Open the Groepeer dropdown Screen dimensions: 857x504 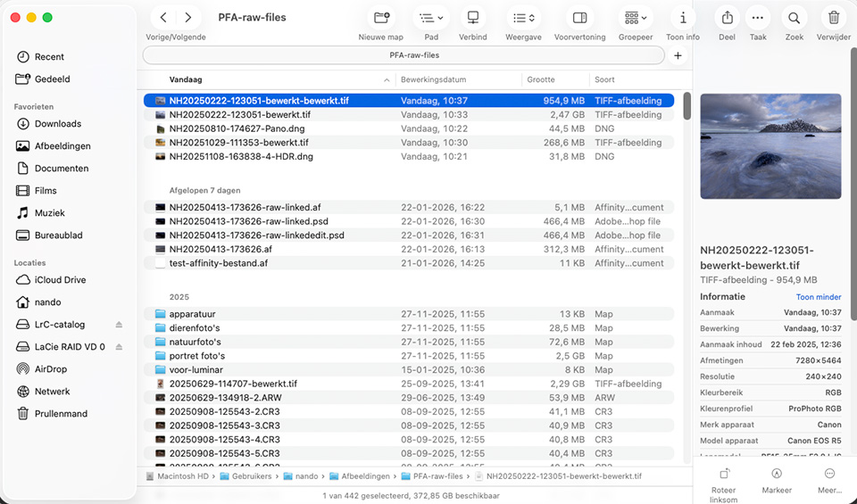click(x=636, y=18)
